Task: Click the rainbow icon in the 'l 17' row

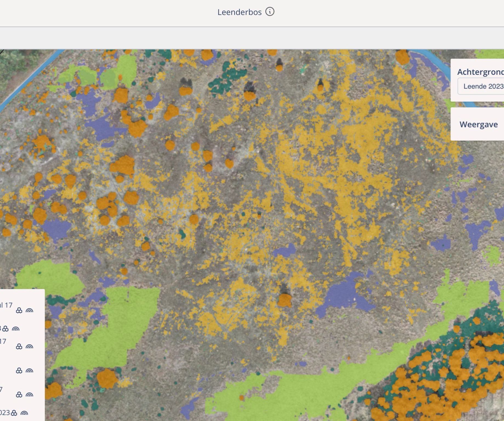Action: 29,311
